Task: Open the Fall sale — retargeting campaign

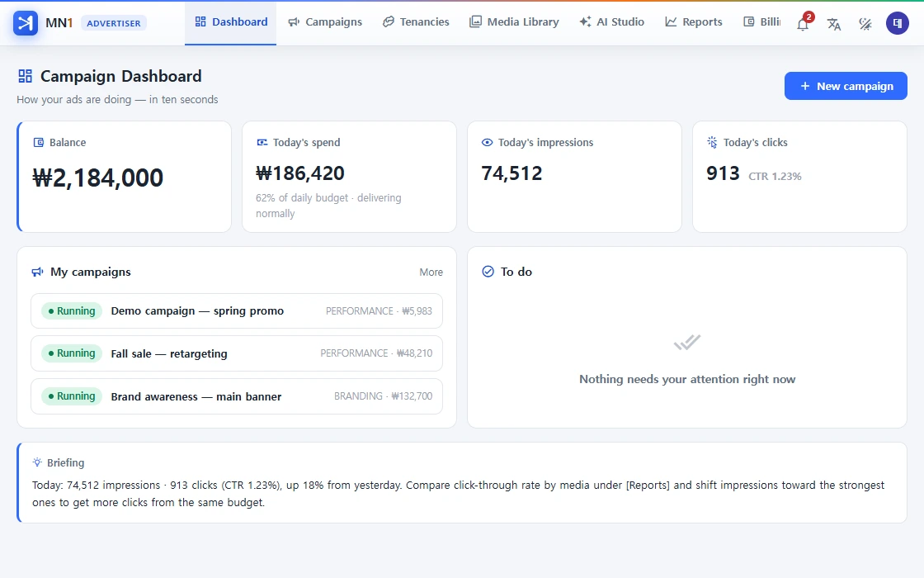Action: (x=237, y=353)
